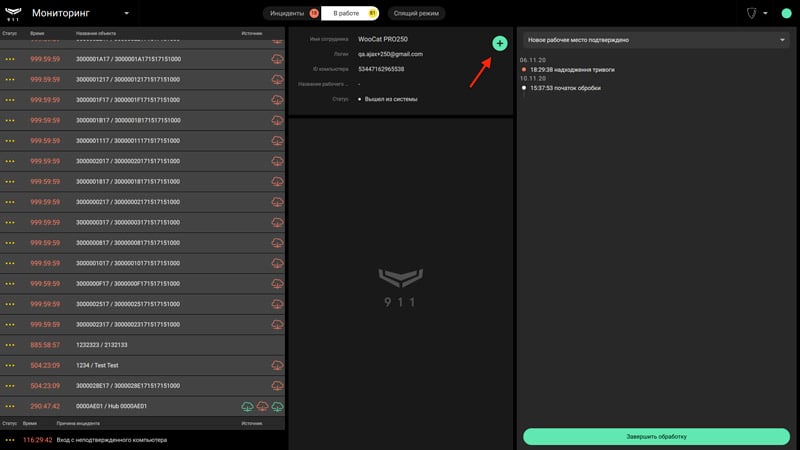Image resolution: width=800 pixels, height=450 pixels.
Task: Click the 18:29:38 надходження тривоги log entry
Action: 572,69
